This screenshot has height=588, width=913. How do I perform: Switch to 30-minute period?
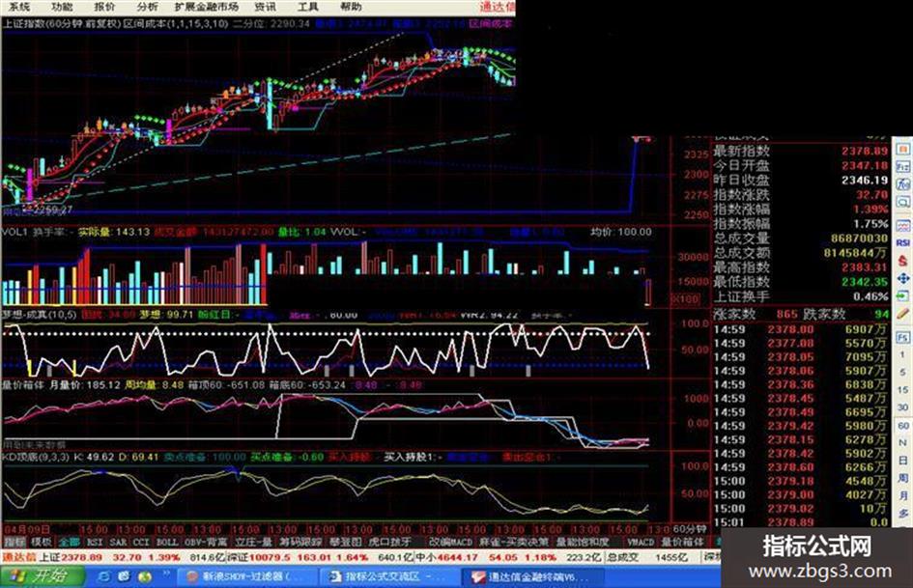(903, 407)
